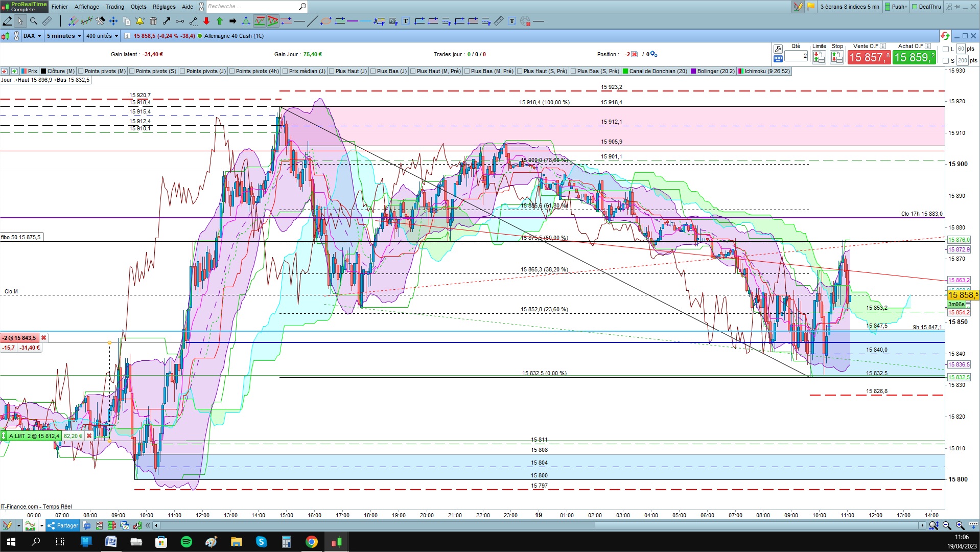The width and height of the screenshot is (980, 552).
Task: Click the red Vente sell price button
Action: pos(869,57)
